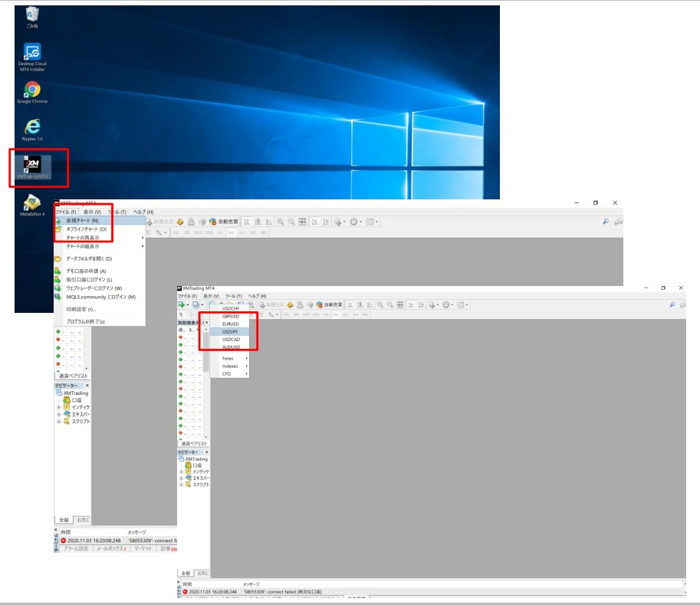The width and height of the screenshot is (700, 605).
Task: Open periods clock dropdown in front MT4 toolbar
Action: pos(448,305)
